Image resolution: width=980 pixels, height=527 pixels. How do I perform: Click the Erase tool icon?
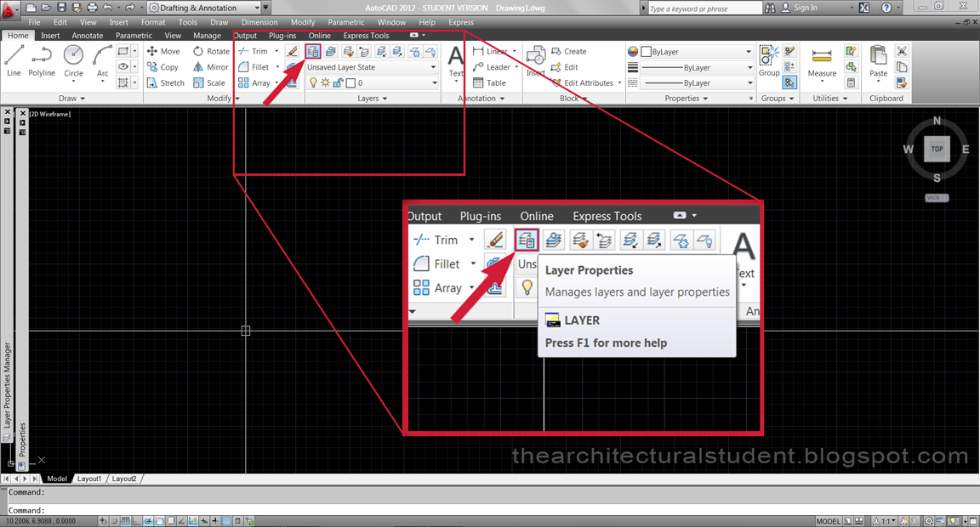tap(292, 51)
